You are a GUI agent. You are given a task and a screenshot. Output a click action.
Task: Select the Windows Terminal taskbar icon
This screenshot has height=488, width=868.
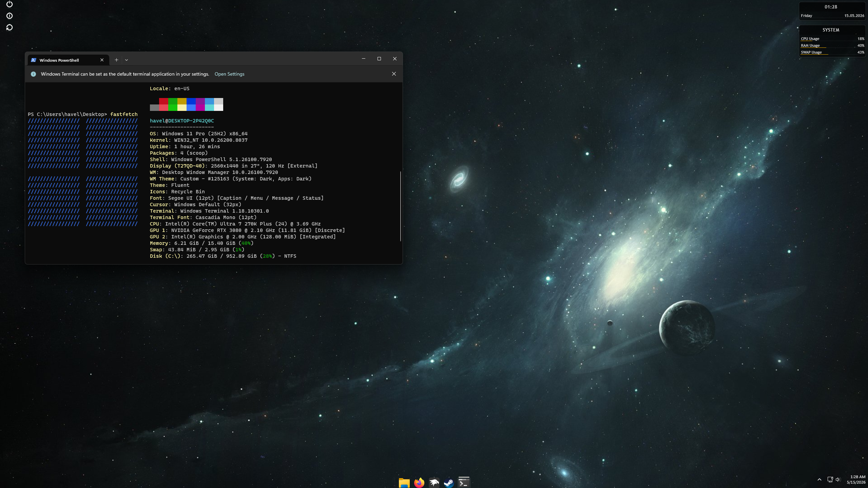tap(464, 482)
